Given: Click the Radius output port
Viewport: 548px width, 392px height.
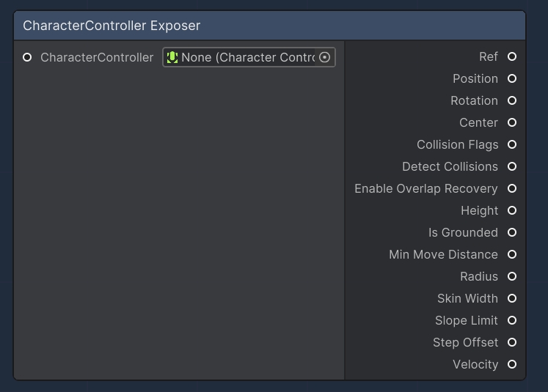Looking at the screenshot, I should coord(512,276).
